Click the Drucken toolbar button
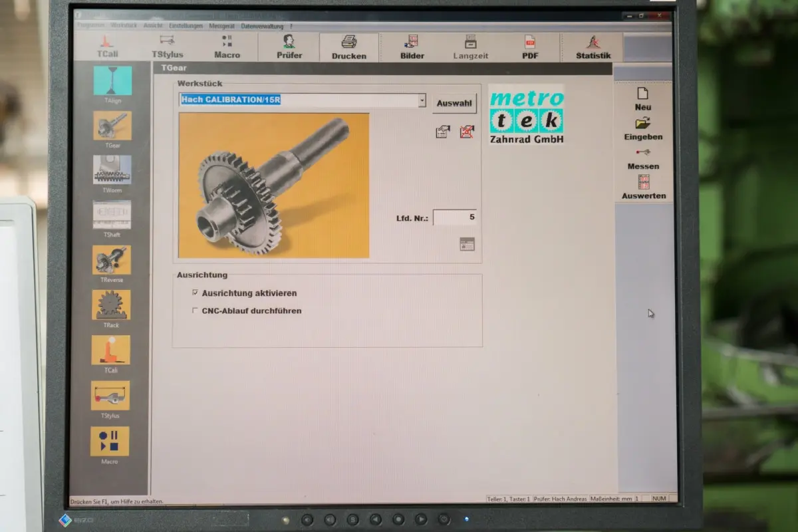 point(349,47)
